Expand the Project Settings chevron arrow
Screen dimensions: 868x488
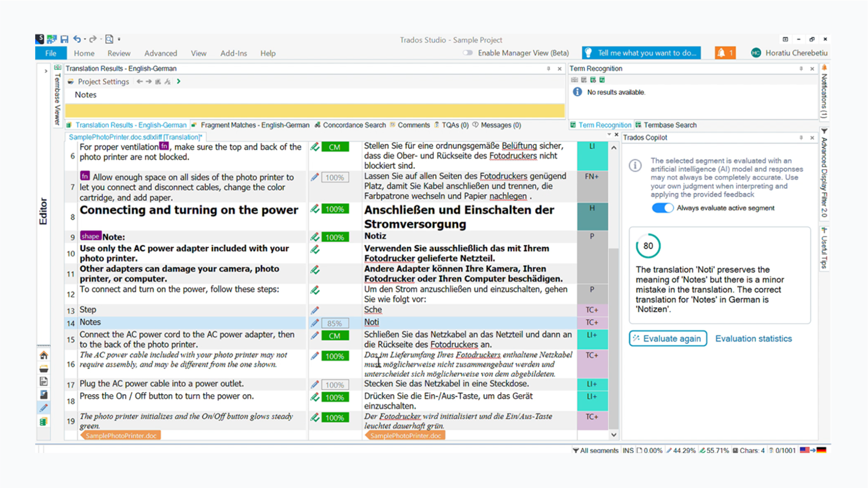click(178, 82)
